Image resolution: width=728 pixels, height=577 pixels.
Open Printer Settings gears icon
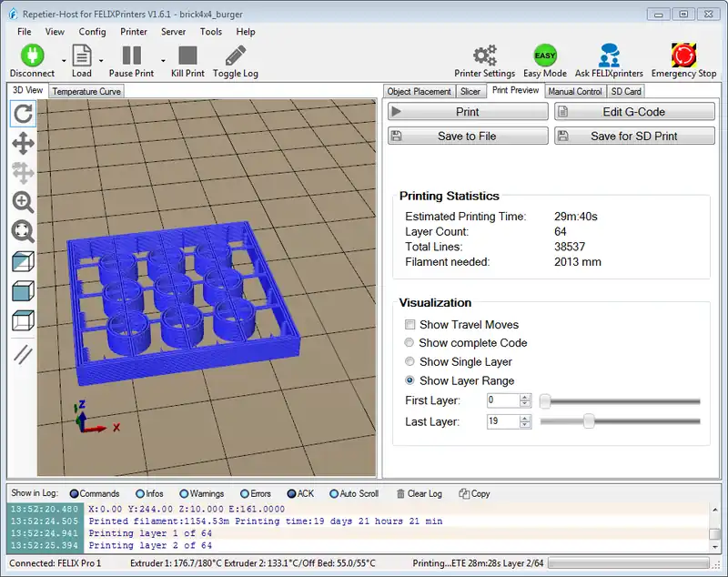(x=485, y=55)
